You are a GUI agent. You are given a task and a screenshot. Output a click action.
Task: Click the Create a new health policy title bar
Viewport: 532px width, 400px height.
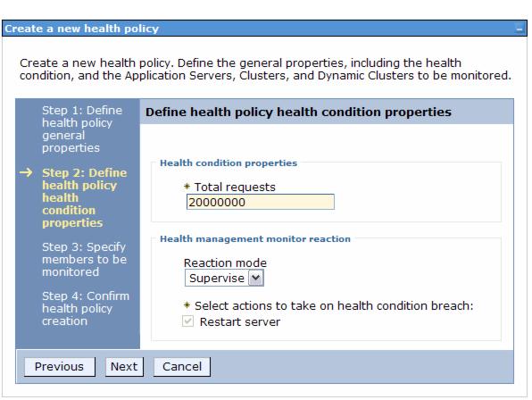pos(264,29)
